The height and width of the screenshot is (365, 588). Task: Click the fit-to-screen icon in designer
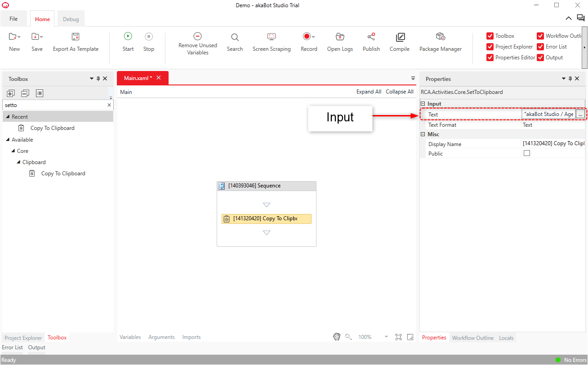point(398,337)
